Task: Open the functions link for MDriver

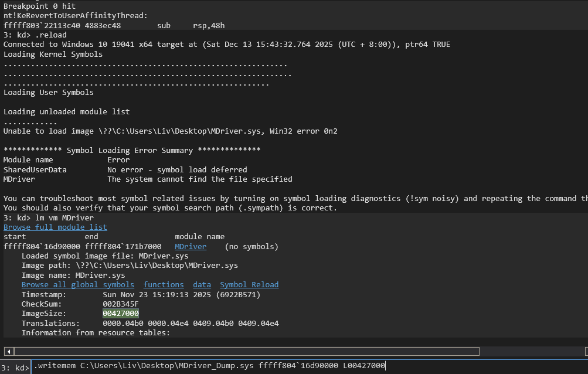Action: 163,284
